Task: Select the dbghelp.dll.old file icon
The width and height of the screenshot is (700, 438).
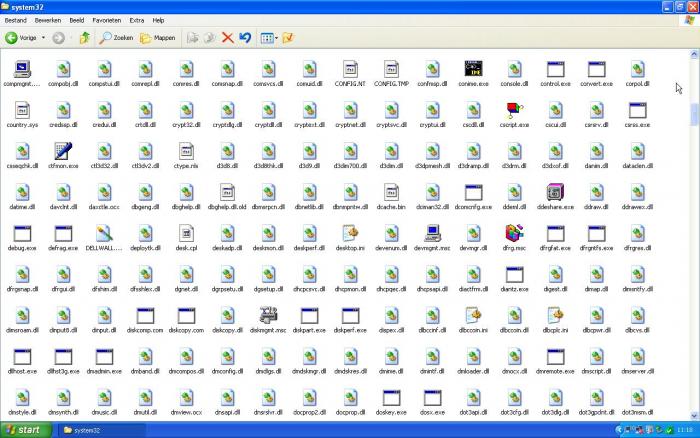Action: [x=227, y=192]
